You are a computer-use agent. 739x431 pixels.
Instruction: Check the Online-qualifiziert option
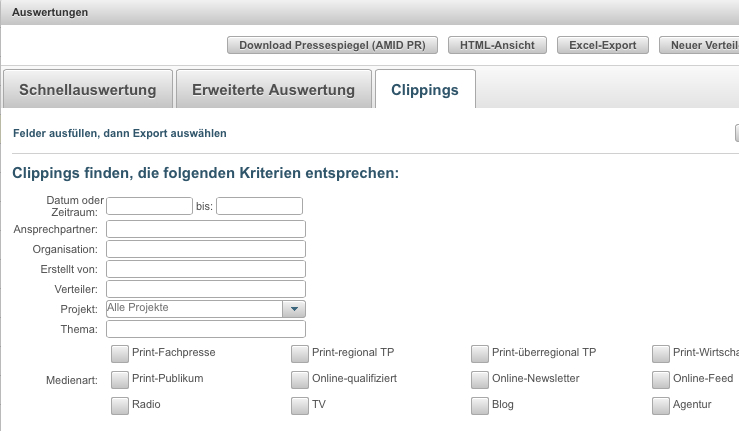click(300, 379)
